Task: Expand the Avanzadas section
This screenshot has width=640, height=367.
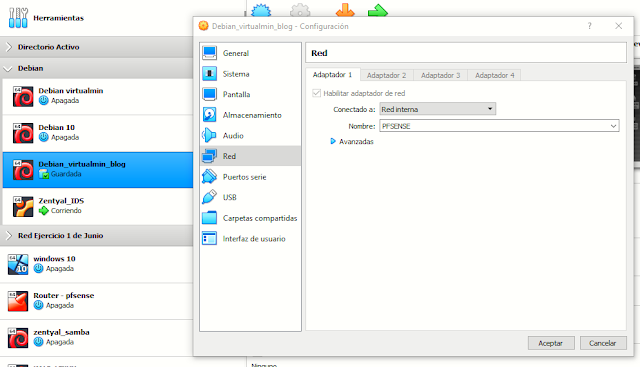Action: pos(333,141)
